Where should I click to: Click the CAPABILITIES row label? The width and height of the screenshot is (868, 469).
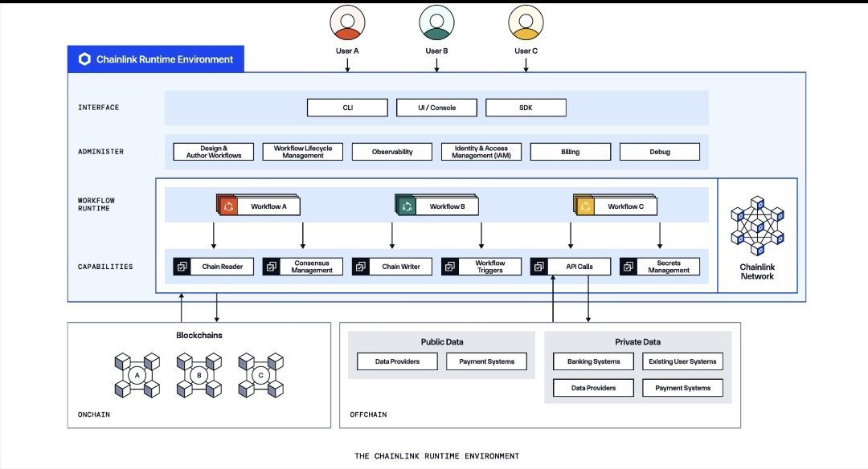pyautogui.click(x=105, y=267)
